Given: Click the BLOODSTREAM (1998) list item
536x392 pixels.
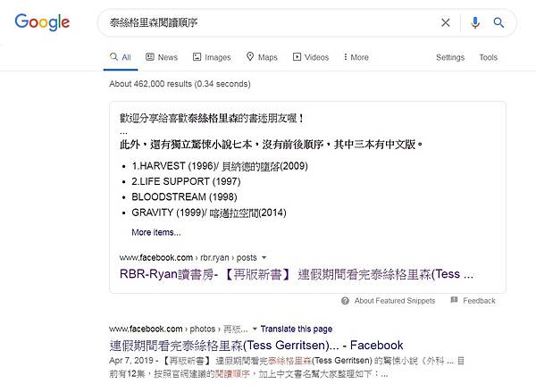Looking at the screenshot, I should (184, 197).
